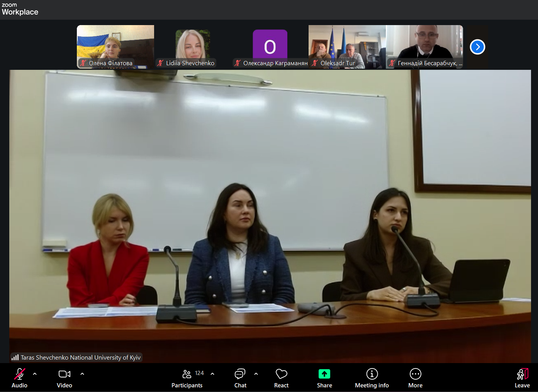
Task: Click the muted mic icon beside Геннадій Бесарабчук
Action: click(x=392, y=63)
